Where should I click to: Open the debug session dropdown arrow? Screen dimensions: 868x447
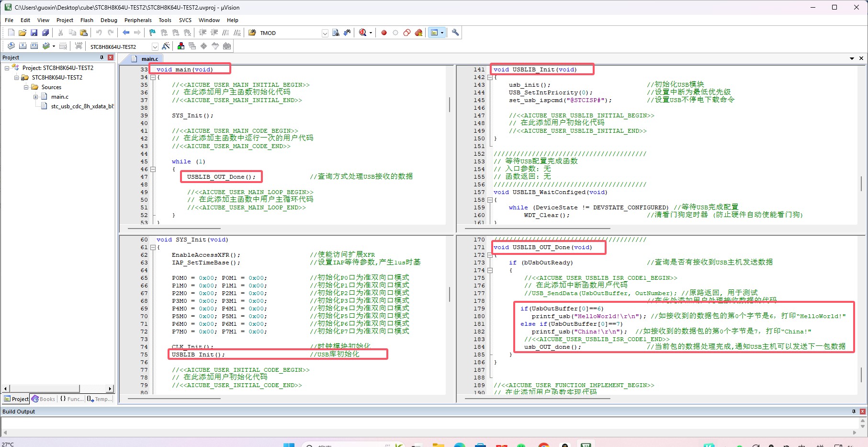click(371, 33)
